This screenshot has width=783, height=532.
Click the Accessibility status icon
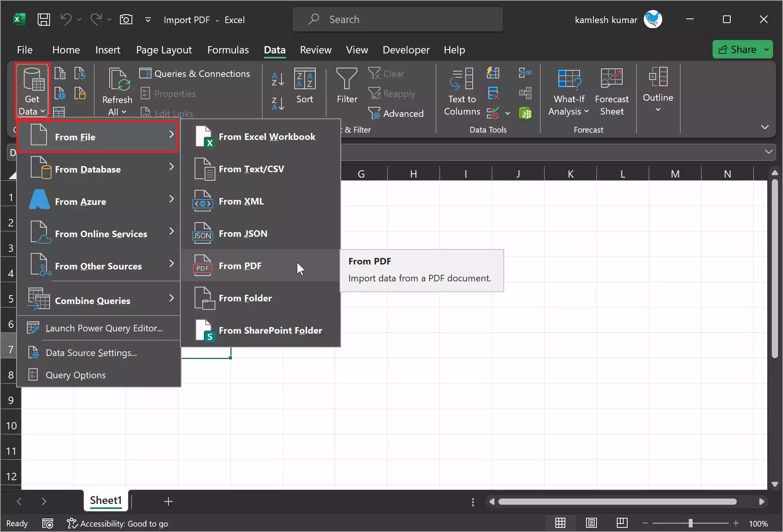click(72, 523)
